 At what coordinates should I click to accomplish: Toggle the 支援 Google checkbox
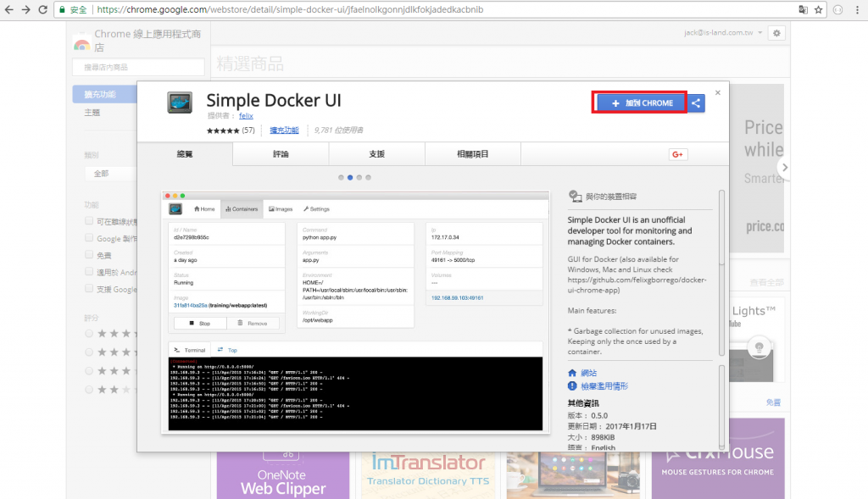pos(88,288)
